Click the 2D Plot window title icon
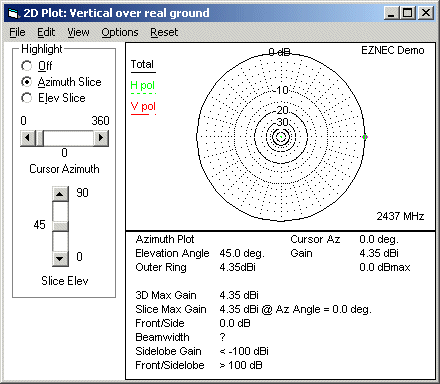The height and width of the screenshot is (384, 440). pyautogui.click(x=13, y=13)
